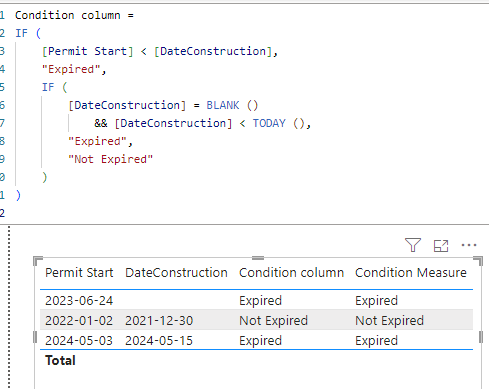The width and height of the screenshot is (489, 389).
Task: Select the 2022-01-02 permit start cell
Action: point(79,321)
